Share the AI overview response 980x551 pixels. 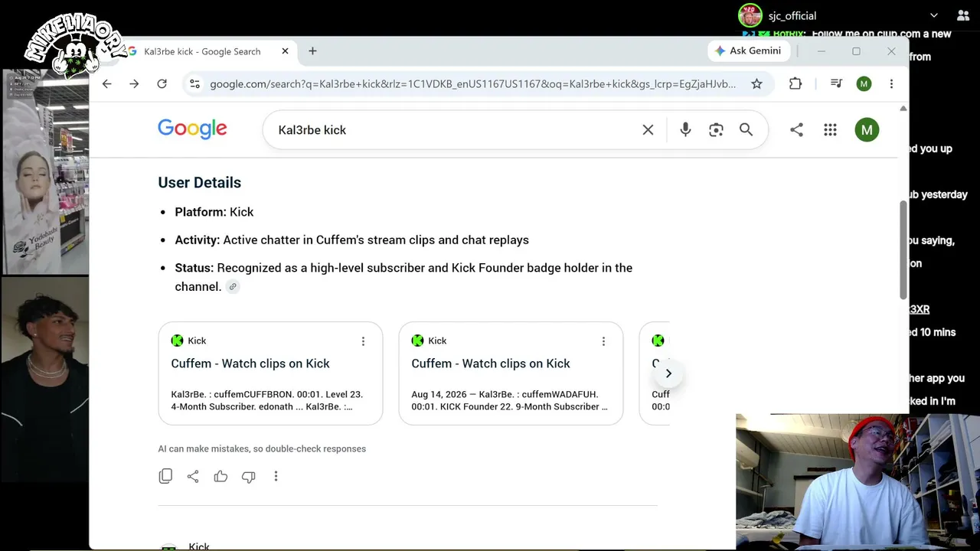(x=193, y=476)
